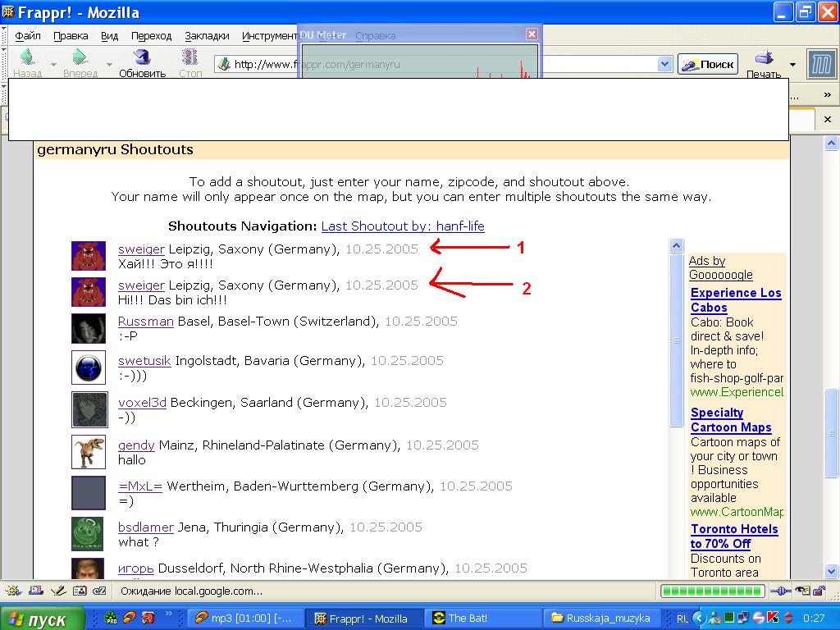The image size is (840, 630).
Task: Click the padlock security icon in status bar
Action: point(817,591)
